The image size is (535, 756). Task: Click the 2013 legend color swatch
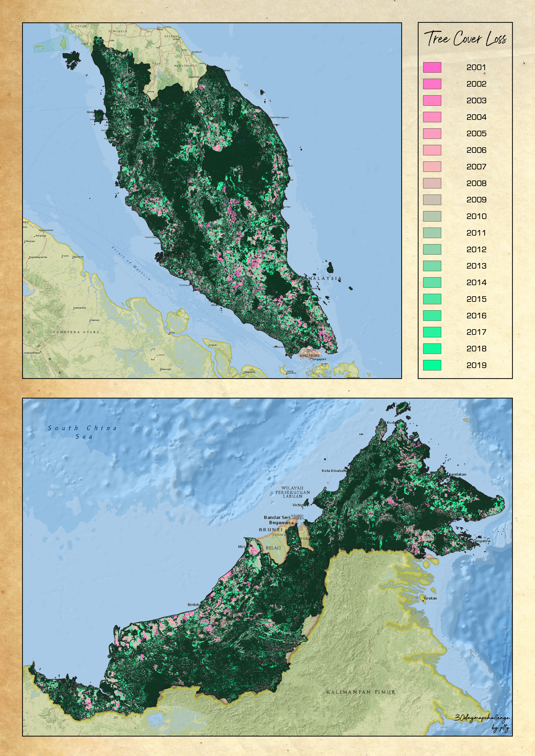pyautogui.click(x=432, y=266)
